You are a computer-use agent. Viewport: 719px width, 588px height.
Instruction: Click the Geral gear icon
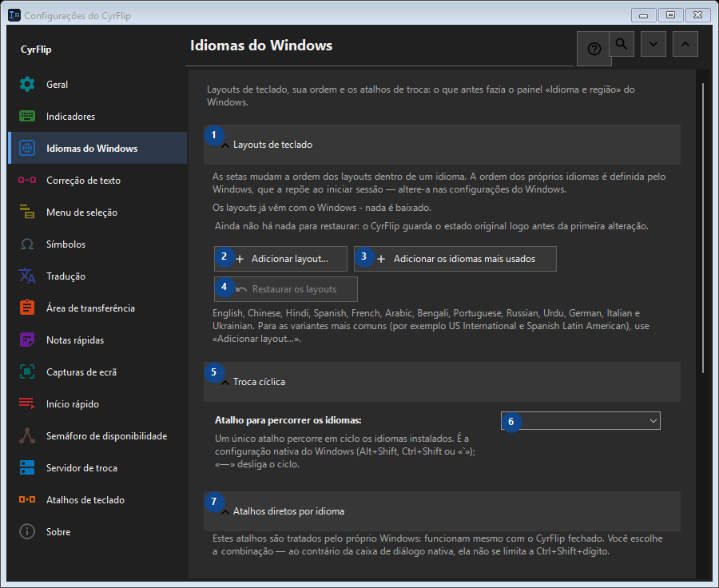click(x=27, y=85)
